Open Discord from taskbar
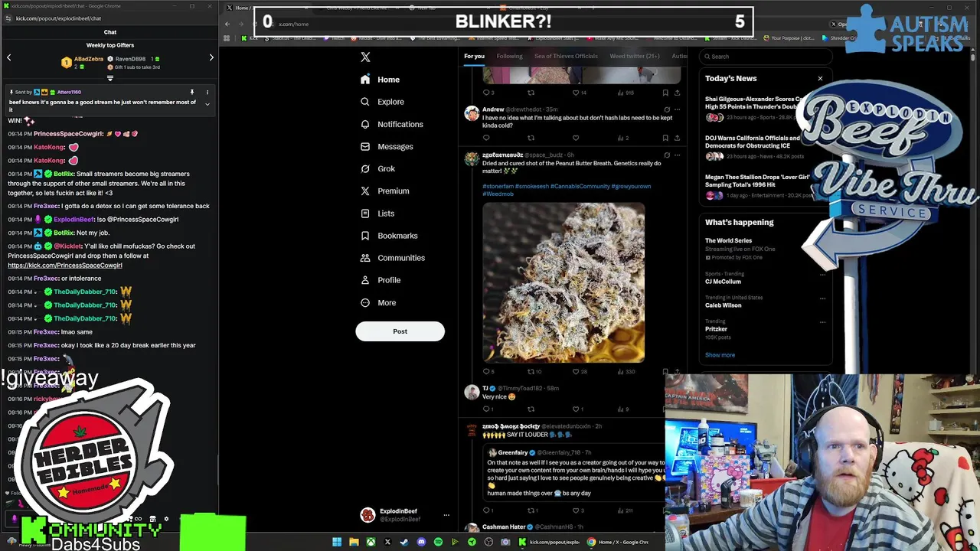The width and height of the screenshot is (980, 551). [420, 542]
